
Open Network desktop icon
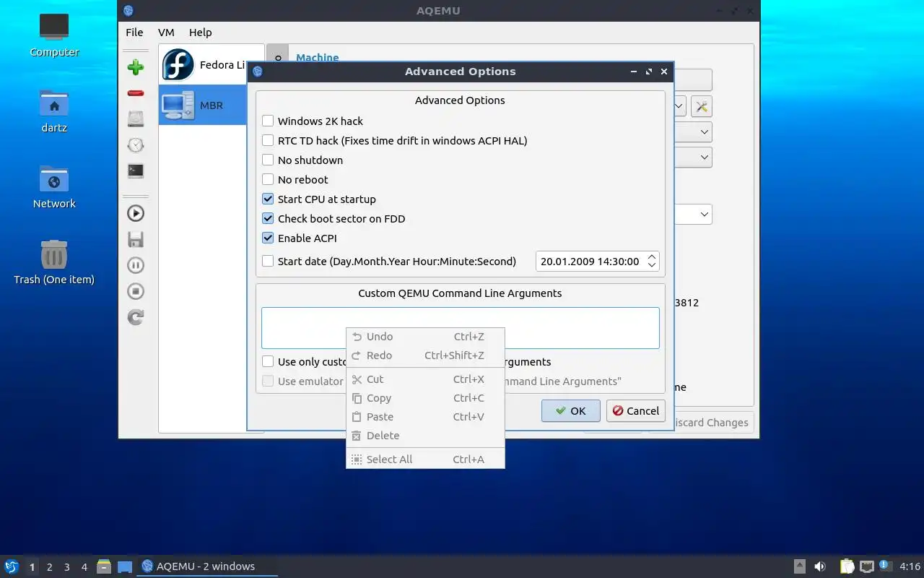pyautogui.click(x=54, y=186)
